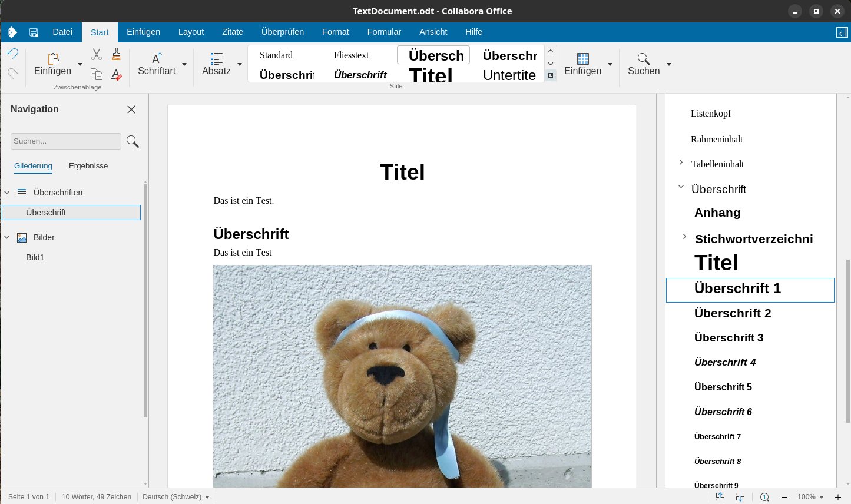Screen dimensions: 851x504
Task: Open the Einfügen ribbon tab
Action: [x=143, y=32]
